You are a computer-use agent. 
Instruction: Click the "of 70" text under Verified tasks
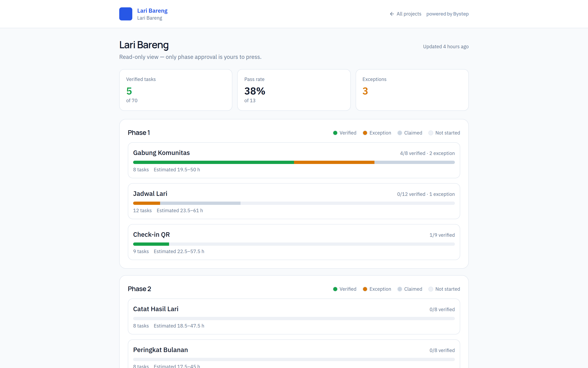click(132, 101)
